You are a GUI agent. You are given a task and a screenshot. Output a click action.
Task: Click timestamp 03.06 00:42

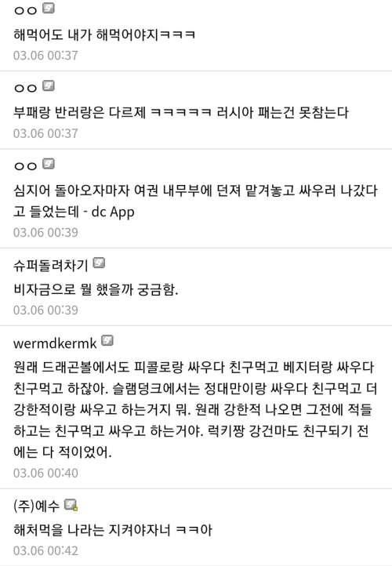click(x=45, y=551)
